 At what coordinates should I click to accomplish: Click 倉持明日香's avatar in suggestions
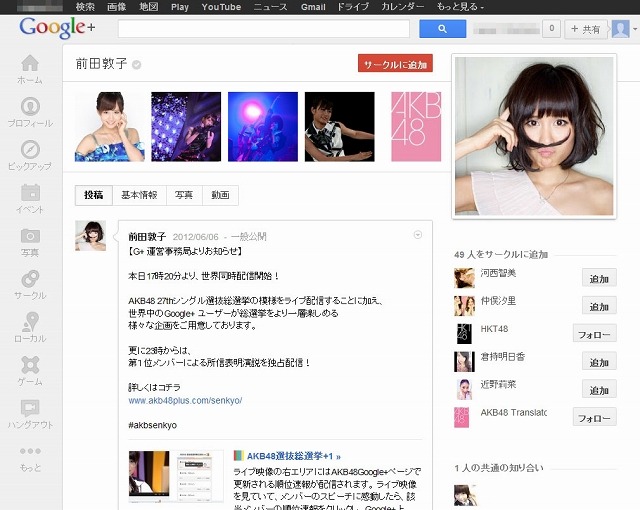tap(464, 361)
